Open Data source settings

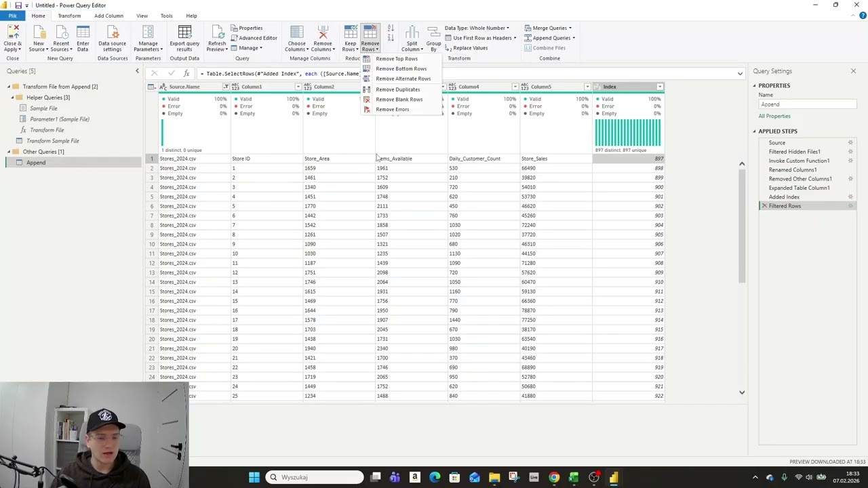(113, 39)
